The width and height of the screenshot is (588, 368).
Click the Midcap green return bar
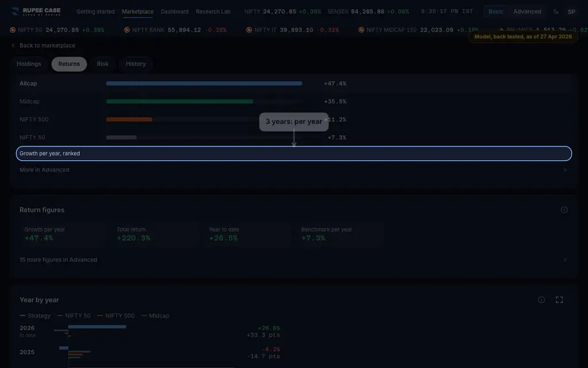tap(180, 101)
